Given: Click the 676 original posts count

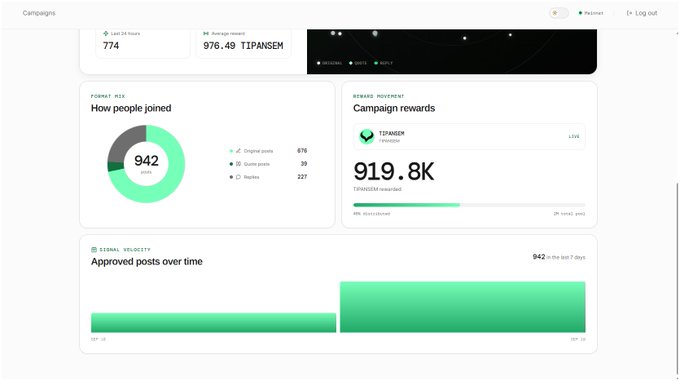Looking at the screenshot, I should pos(302,151).
